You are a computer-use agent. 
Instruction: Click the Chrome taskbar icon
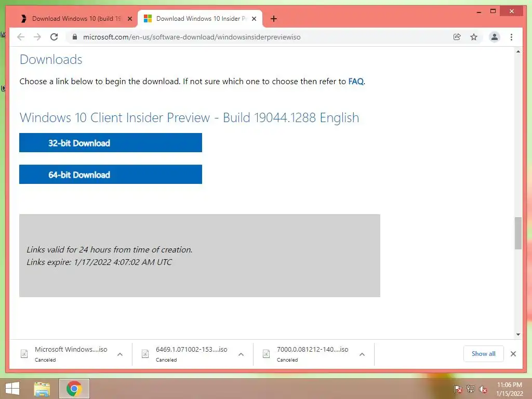pyautogui.click(x=74, y=389)
